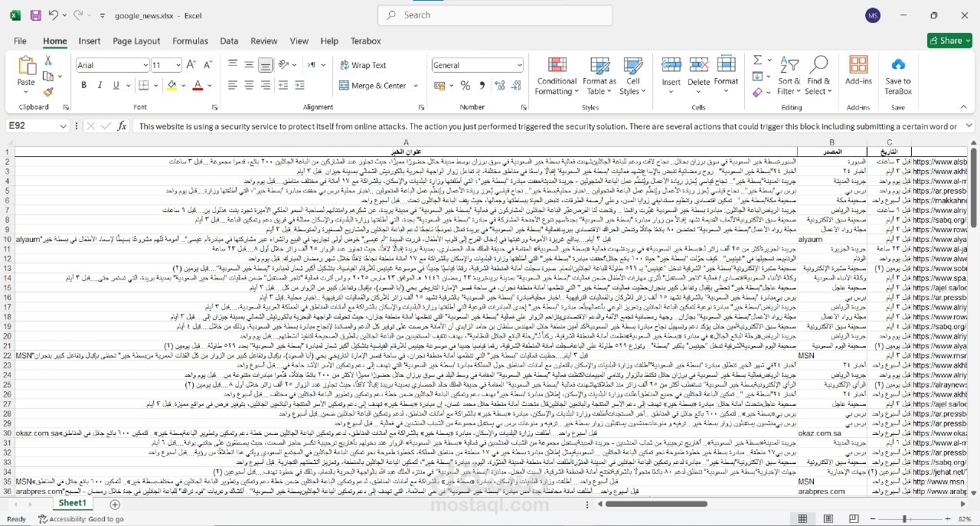Open the Terabox tab
This screenshot has width=980, height=526.
(365, 41)
